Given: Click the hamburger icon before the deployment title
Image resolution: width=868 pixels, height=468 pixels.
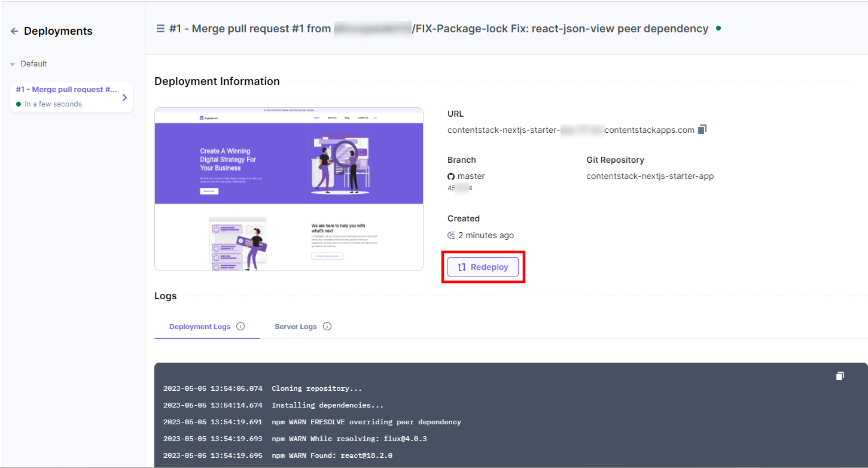Looking at the screenshot, I should pos(160,28).
